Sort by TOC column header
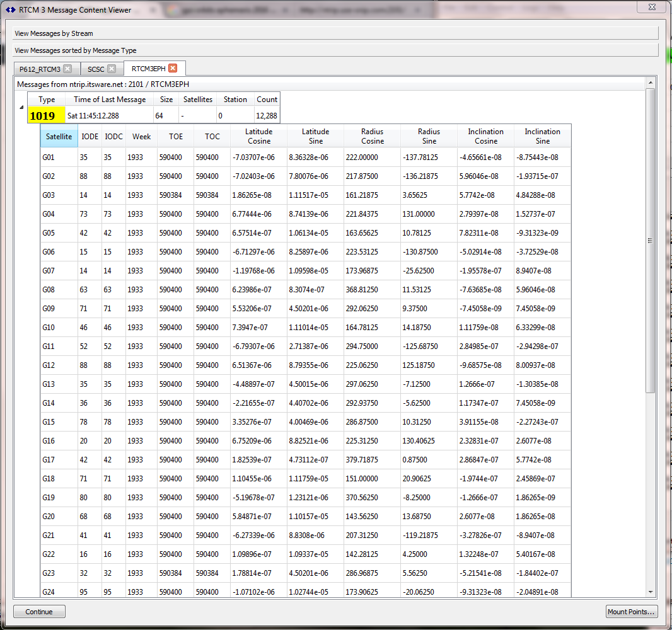Viewport: 672px width, 630px height. pos(212,136)
